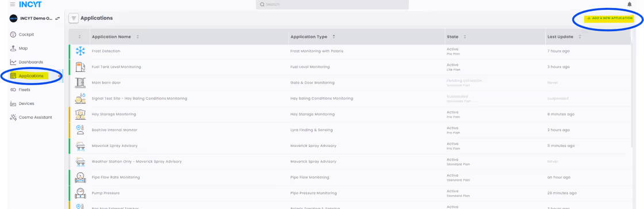Open the hamburger menu beside INCYT logo

pos(12,5)
